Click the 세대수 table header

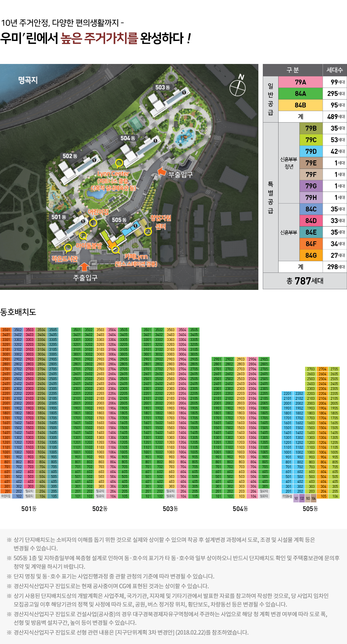[335, 70]
